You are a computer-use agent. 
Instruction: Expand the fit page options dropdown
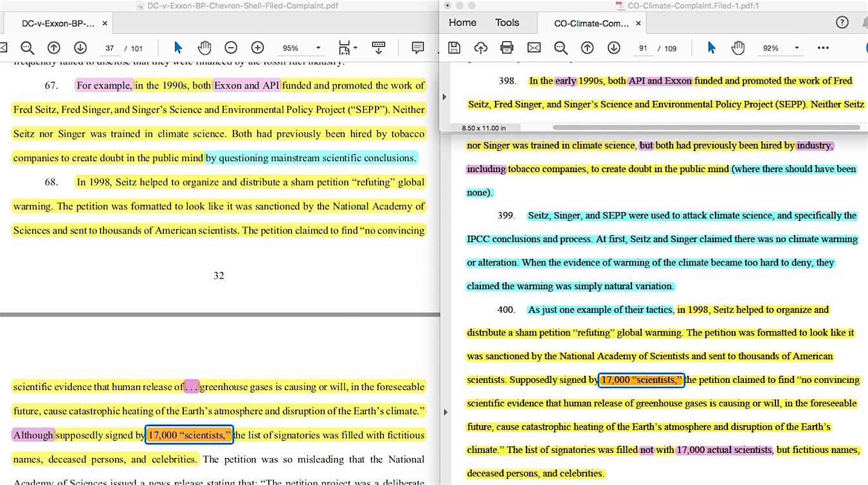point(356,48)
